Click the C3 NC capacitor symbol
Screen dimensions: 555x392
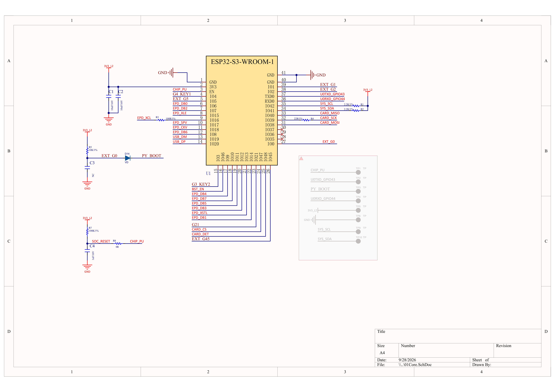click(x=87, y=168)
